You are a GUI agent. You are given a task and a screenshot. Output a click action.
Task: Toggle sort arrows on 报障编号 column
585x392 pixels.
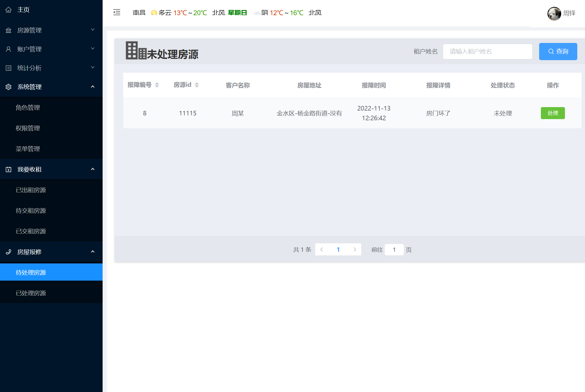click(157, 85)
